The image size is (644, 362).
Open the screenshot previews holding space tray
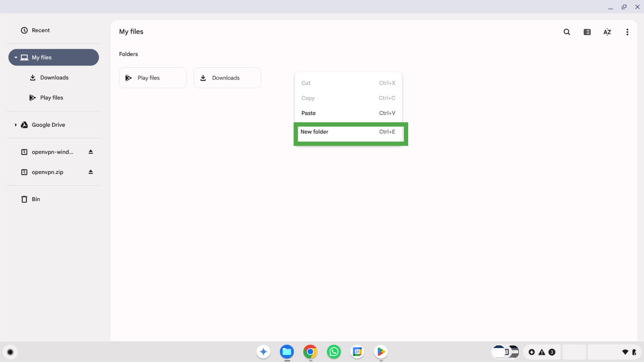coord(505,352)
